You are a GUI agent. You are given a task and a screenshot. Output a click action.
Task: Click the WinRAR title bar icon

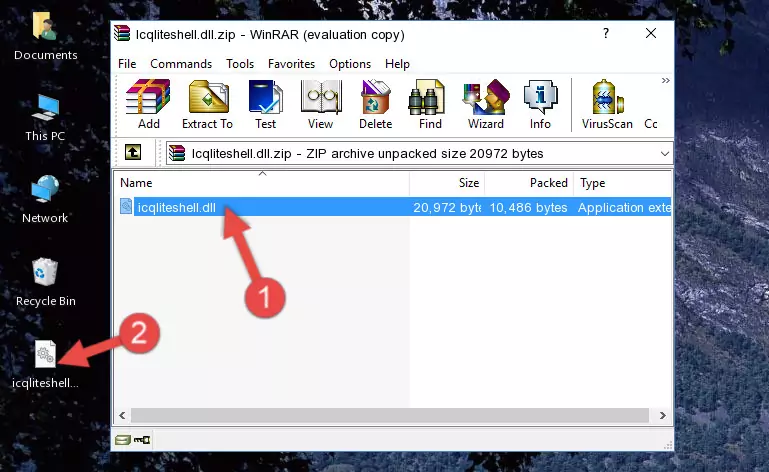122,33
